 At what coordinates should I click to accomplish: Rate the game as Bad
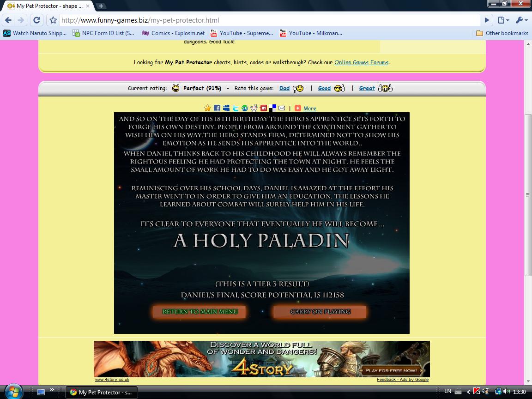[x=284, y=88]
